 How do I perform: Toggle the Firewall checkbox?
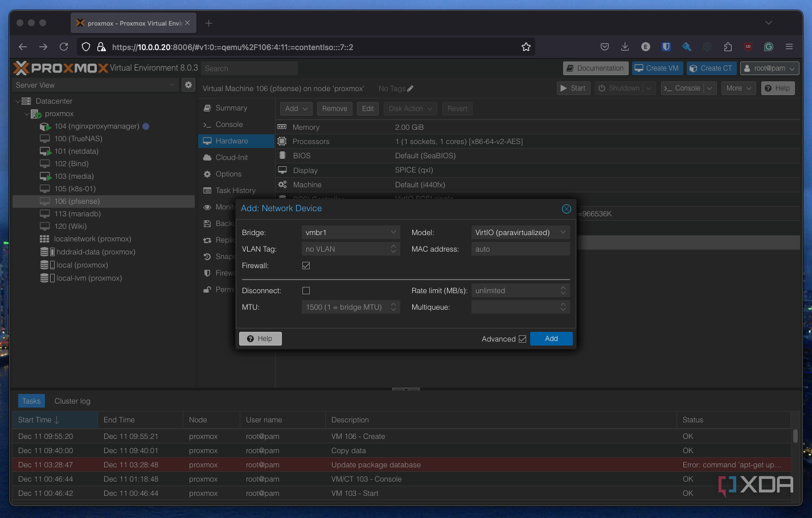pos(306,266)
